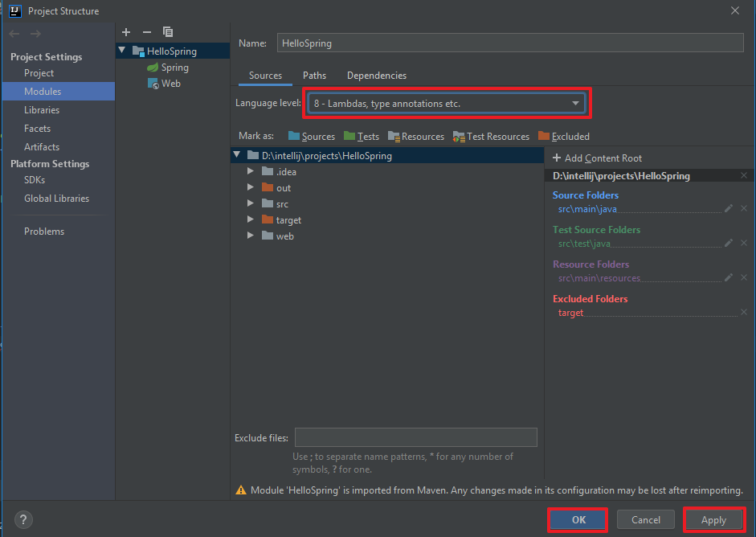Select the .idea folder in tree
This screenshot has height=537, width=756.
[286, 172]
